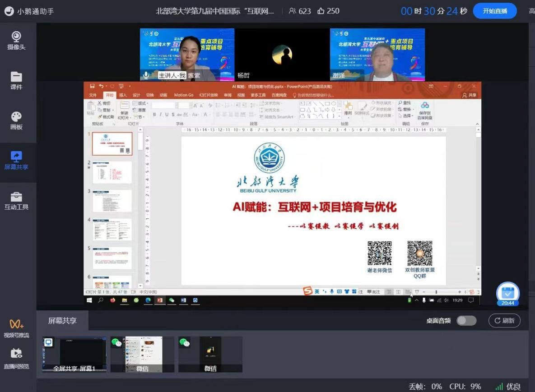
Task: Open the 插入 ribbon tab in PowerPoint
Action: [x=123, y=95]
